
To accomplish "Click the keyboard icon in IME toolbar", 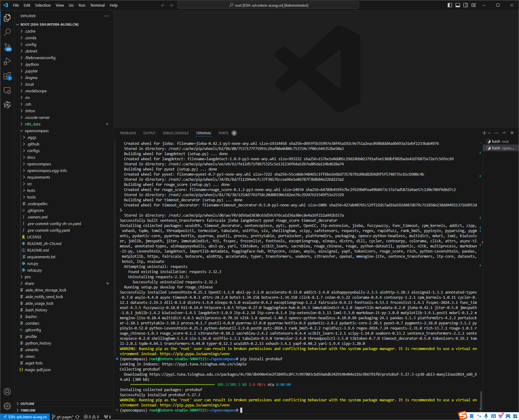I will pos(493,416).
